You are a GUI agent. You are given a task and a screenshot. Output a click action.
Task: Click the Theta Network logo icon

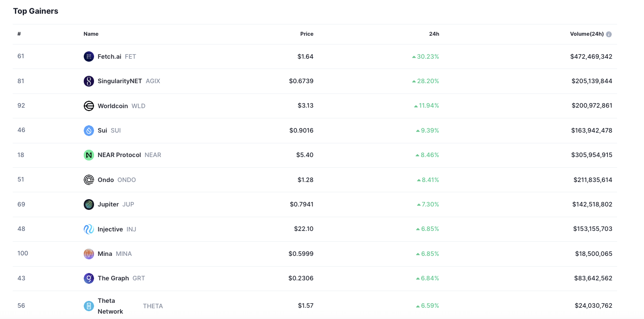89,306
